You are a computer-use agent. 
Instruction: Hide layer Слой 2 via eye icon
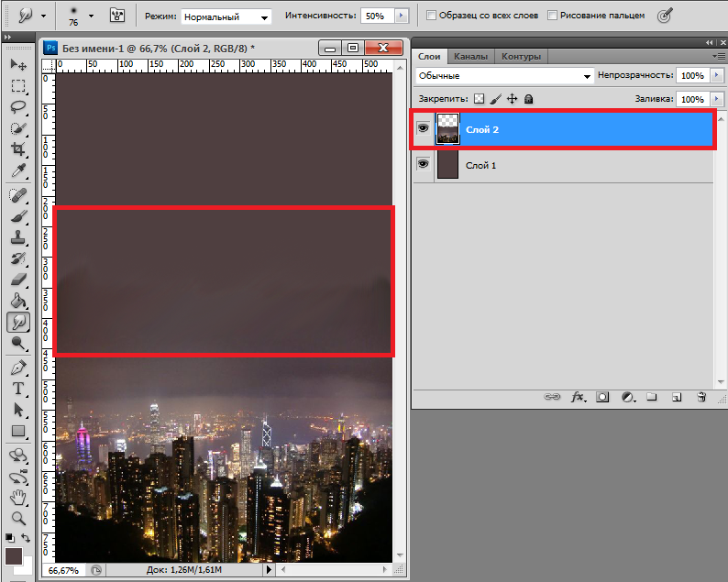(x=423, y=129)
